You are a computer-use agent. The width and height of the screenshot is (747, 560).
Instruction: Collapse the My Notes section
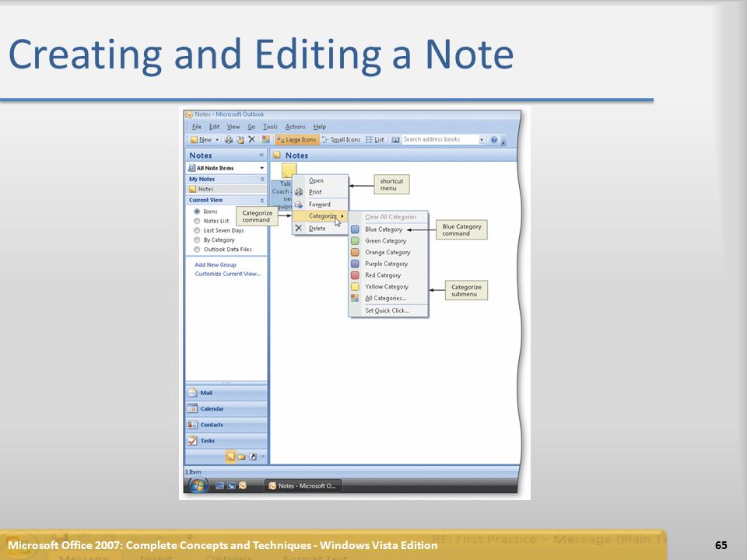pos(262,179)
